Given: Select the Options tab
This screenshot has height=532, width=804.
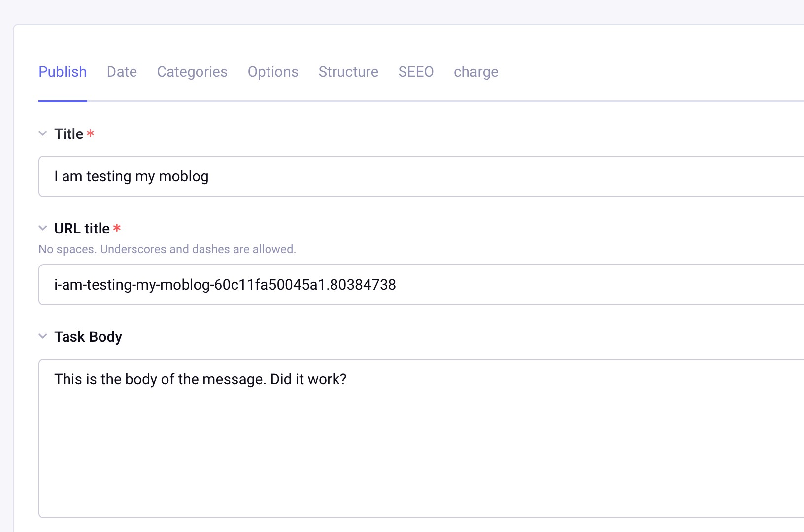Looking at the screenshot, I should pyautogui.click(x=273, y=72).
